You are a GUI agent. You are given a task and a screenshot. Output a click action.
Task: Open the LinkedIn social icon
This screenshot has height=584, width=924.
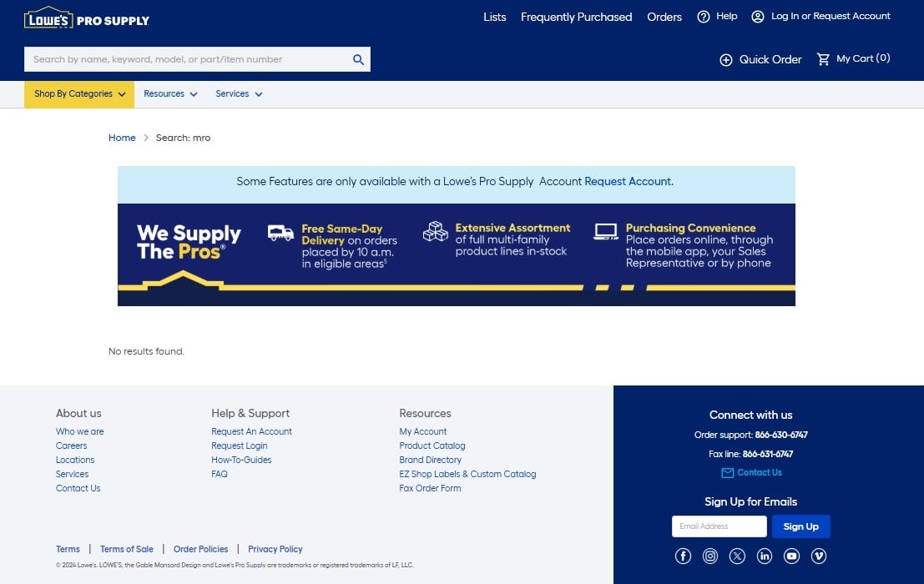click(765, 556)
